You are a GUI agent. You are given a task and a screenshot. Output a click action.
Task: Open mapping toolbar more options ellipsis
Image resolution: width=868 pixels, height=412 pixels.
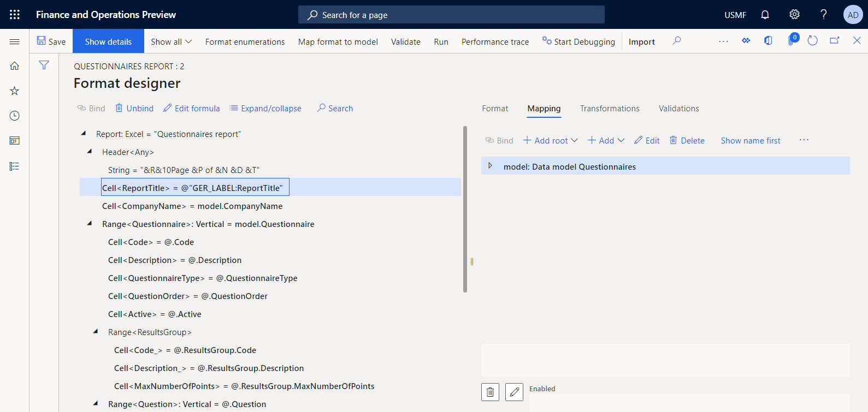(x=804, y=140)
